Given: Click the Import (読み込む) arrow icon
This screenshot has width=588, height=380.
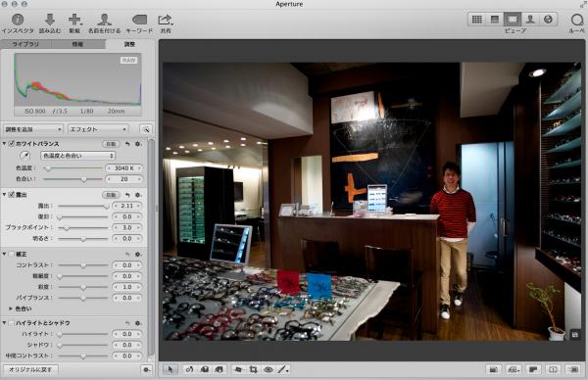Looking at the screenshot, I should click(x=50, y=20).
